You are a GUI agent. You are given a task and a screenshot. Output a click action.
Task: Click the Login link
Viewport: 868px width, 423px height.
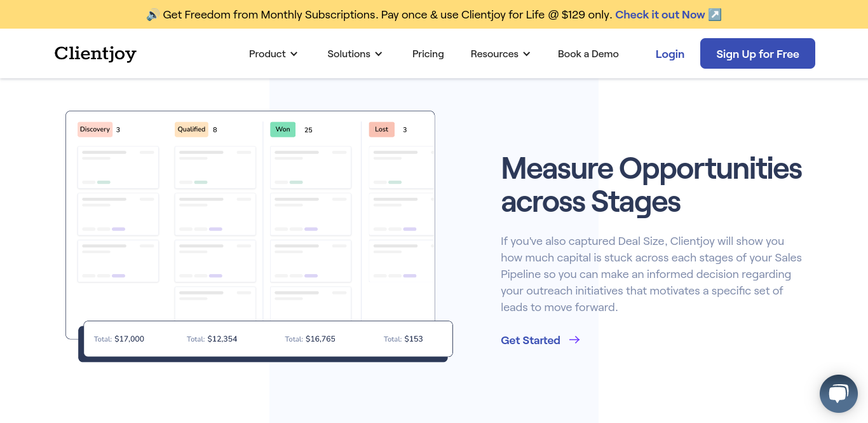670,54
